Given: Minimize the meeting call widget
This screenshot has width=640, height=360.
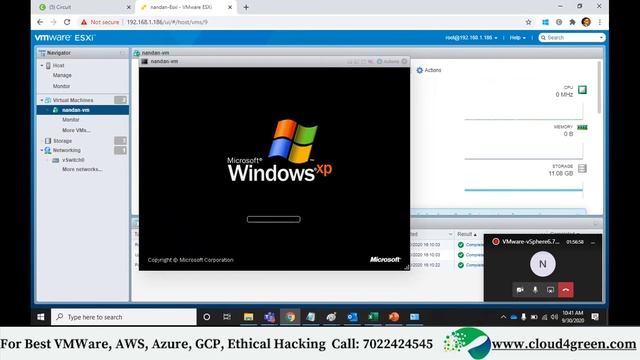Looking at the screenshot, I should pos(593,242).
